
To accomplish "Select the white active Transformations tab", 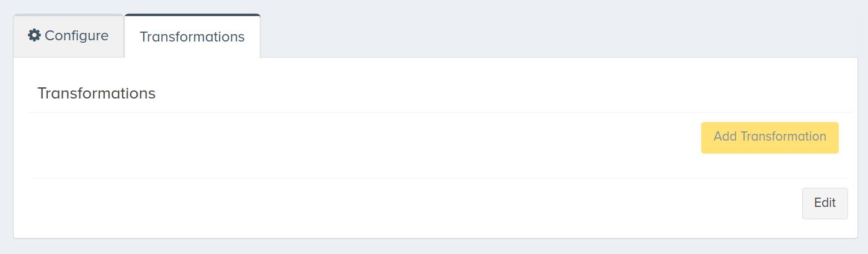I will point(192,36).
